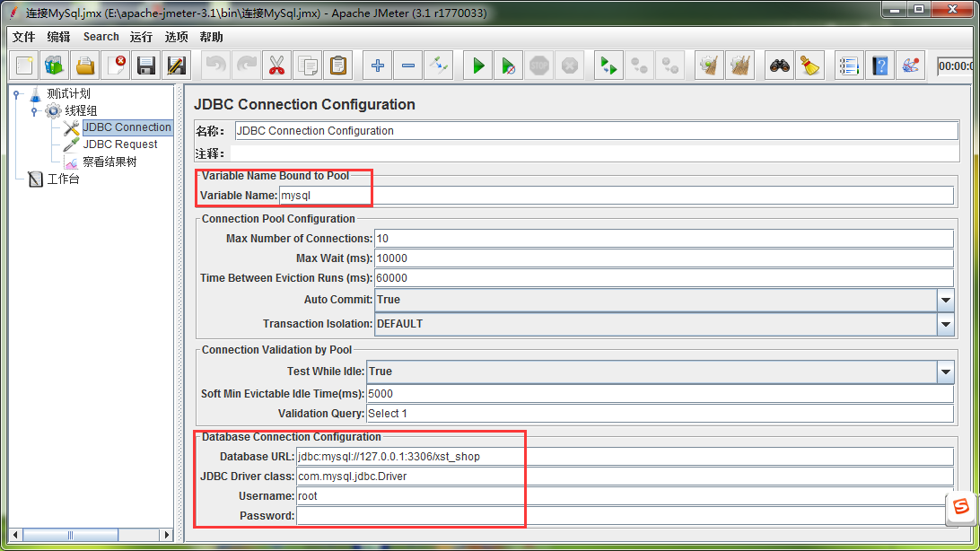Click the Open file folder icon

[x=85, y=66]
